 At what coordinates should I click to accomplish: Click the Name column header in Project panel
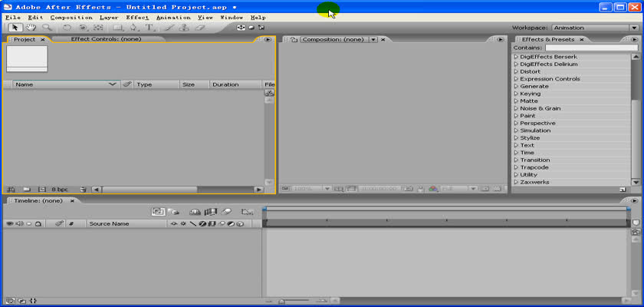66,84
